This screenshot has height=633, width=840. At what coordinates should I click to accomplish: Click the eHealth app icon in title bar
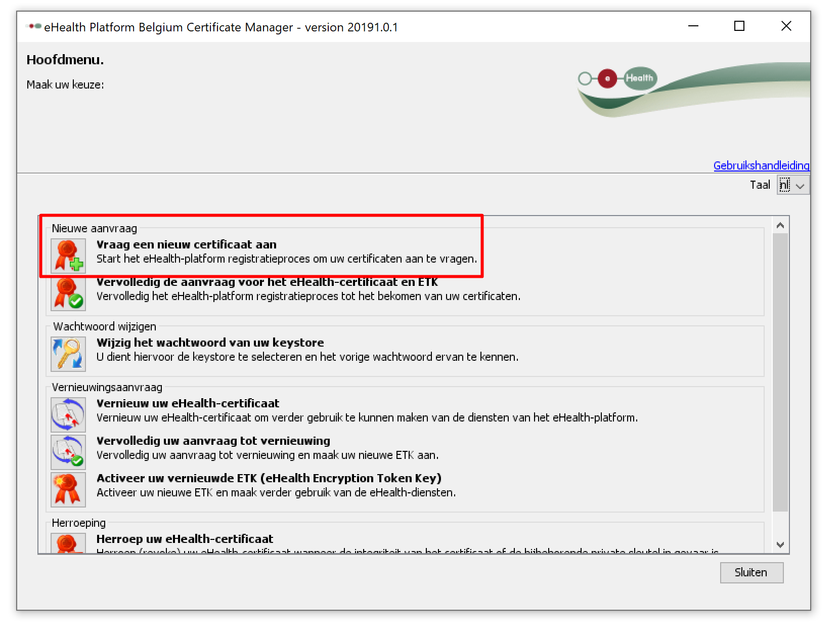34,26
